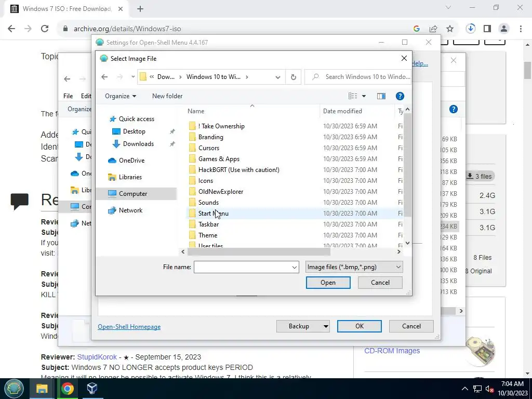The image size is (532, 399).
Task: Click the view layout icon in dialog toolbar
Action: click(x=353, y=96)
